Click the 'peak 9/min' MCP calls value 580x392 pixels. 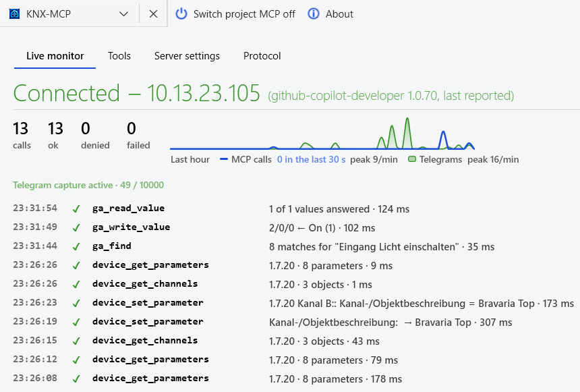[x=374, y=159]
